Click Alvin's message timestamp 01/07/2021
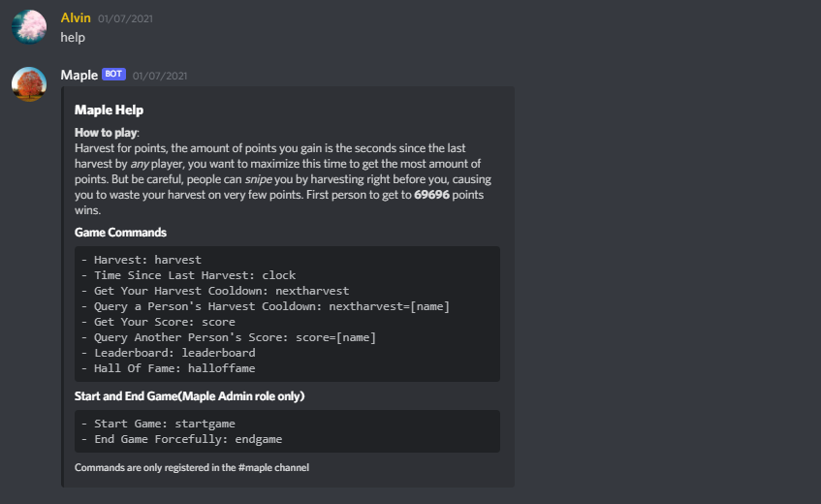This screenshot has width=821, height=504. 125,18
